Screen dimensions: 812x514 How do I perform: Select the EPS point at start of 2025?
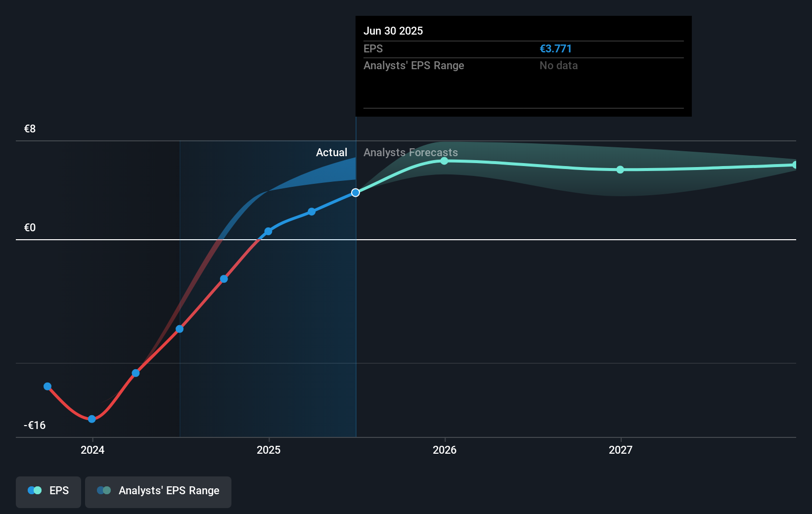(268, 231)
